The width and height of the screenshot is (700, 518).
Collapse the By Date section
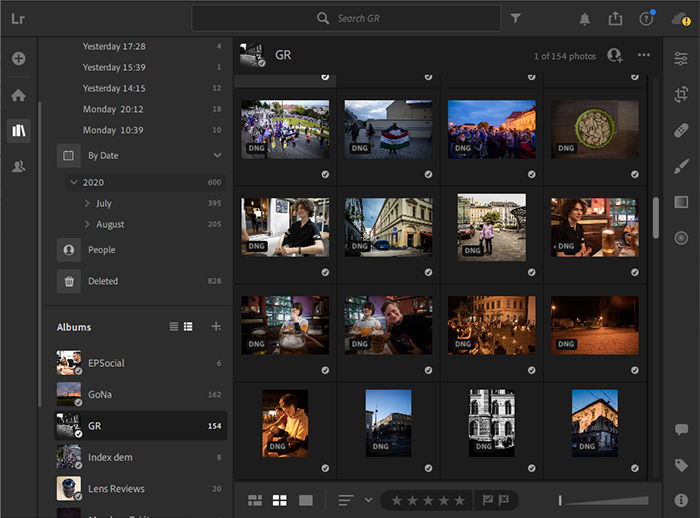(x=217, y=156)
